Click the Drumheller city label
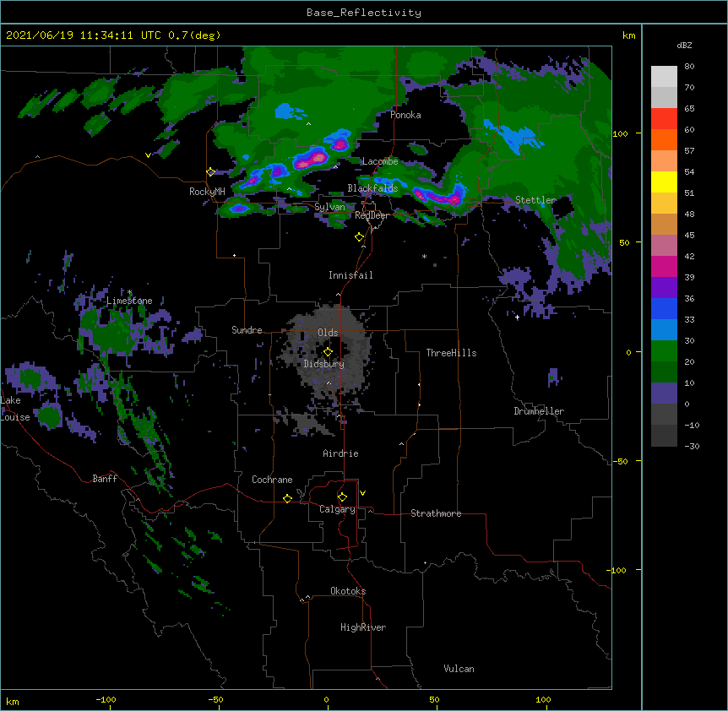 point(539,411)
